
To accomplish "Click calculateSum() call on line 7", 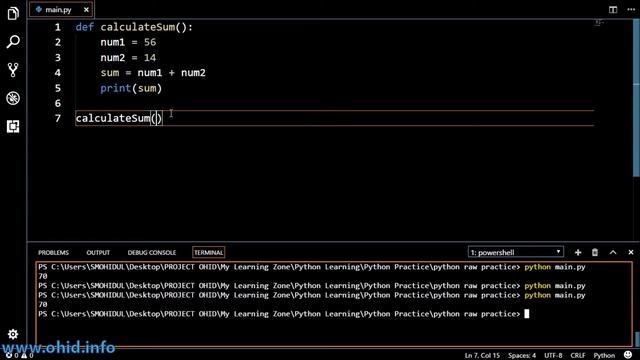I will 119,118.
